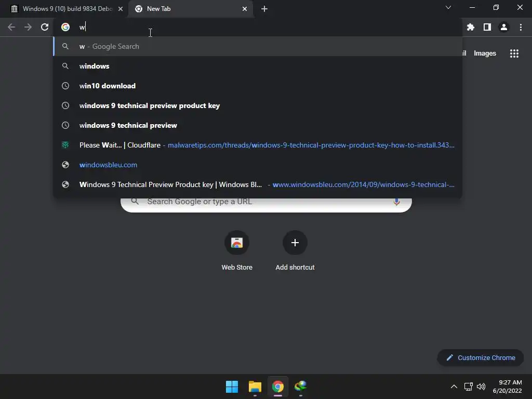Choose the 'windows' search suggestion
This screenshot has height=399, width=532.
pyautogui.click(x=258, y=66)
